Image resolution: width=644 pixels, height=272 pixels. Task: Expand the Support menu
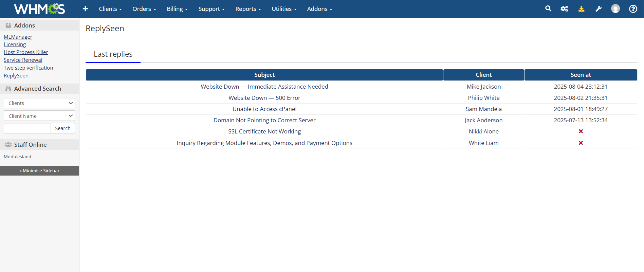(x=211, y=9)
